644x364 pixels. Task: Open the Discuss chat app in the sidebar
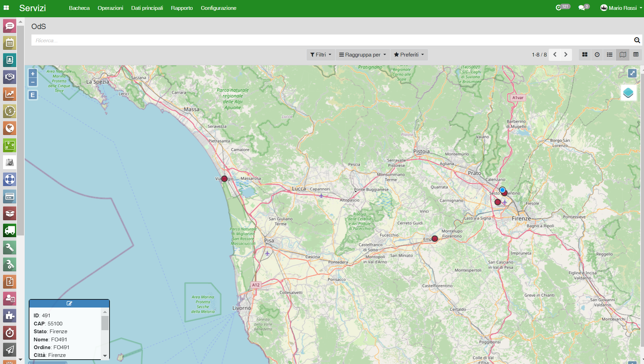coord(9,26)
